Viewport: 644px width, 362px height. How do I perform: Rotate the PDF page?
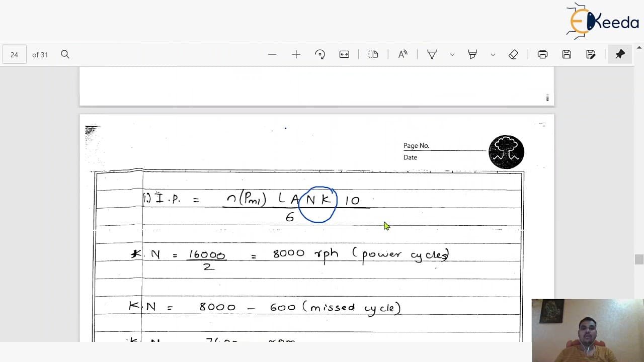click(320, 54)
